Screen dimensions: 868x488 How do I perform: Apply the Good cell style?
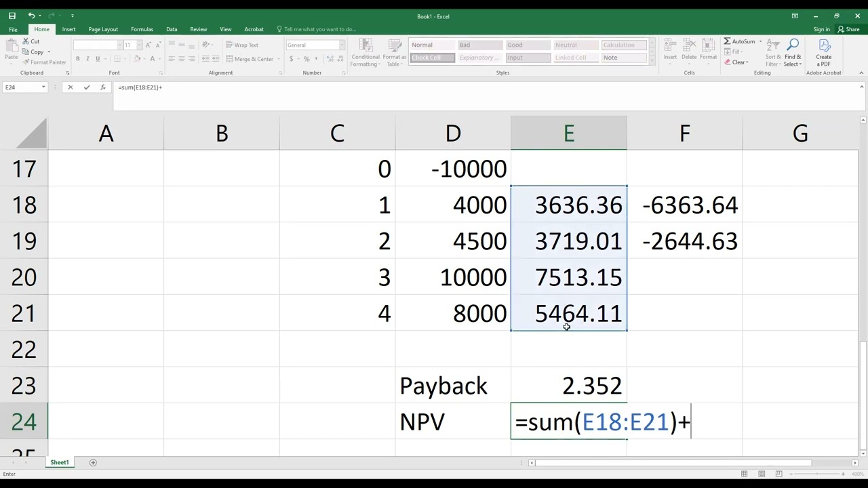(x=528, y=45)
